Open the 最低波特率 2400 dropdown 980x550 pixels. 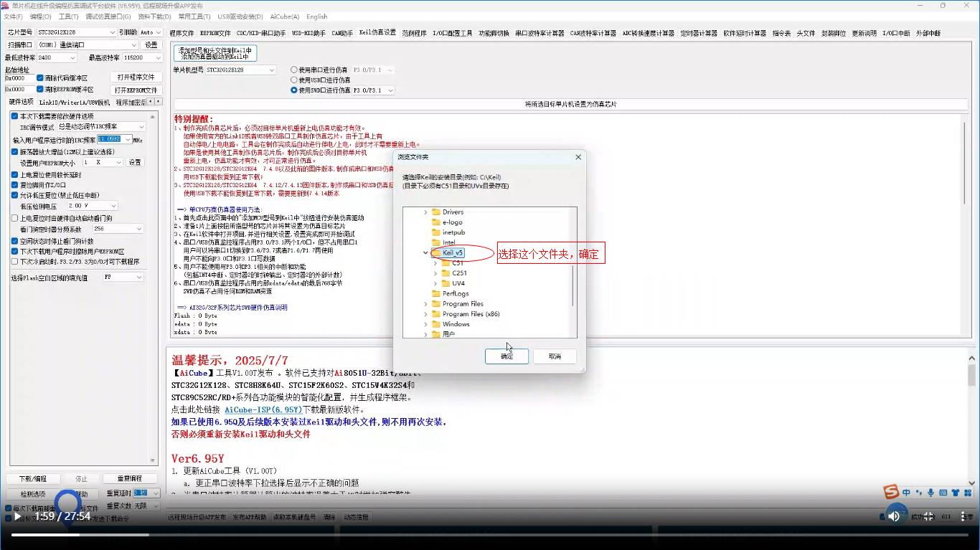[x=57, y=57]
